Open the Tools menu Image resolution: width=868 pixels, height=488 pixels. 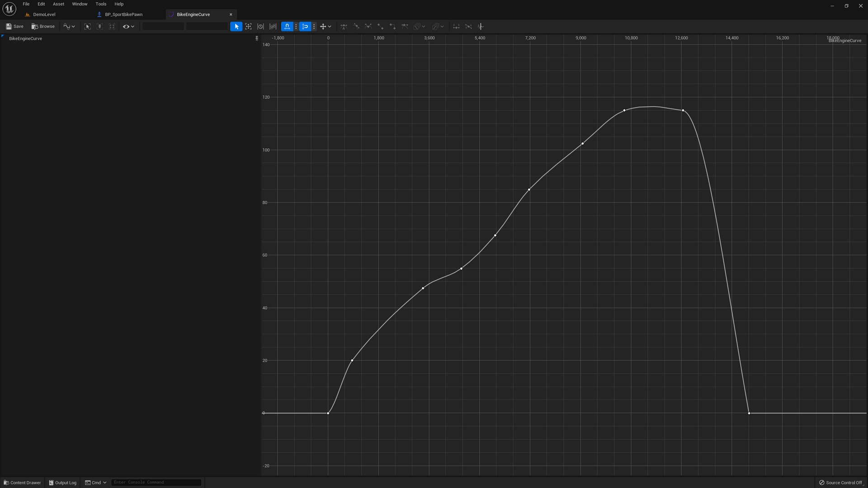click(x=101, y=4)
